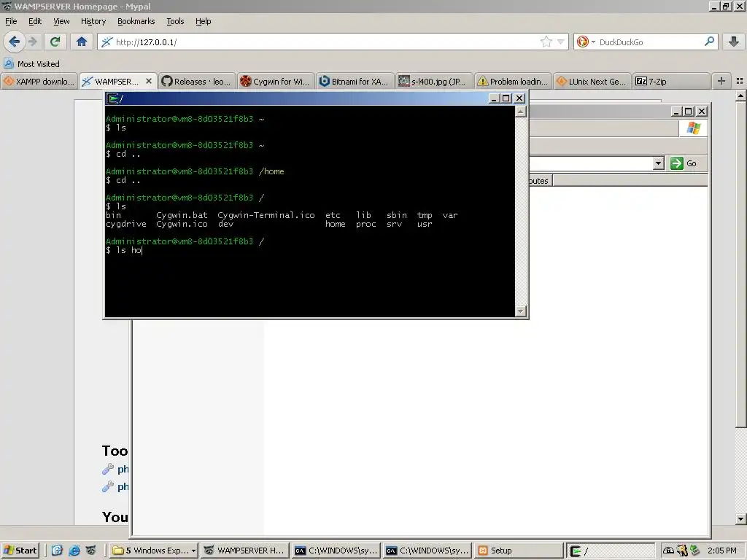Bookmark this page with the star icon
Viewport: 747px width, 560px height.
click(x=546, y=42)
